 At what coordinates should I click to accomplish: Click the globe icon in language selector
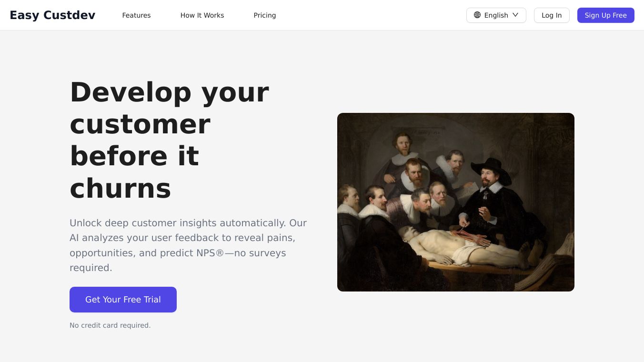(477, 15)
